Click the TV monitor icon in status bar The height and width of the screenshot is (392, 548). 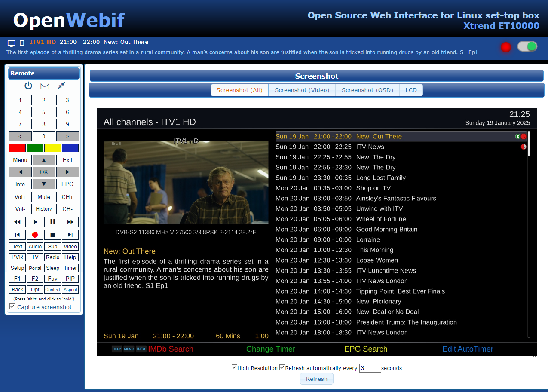tap(12, 43)
